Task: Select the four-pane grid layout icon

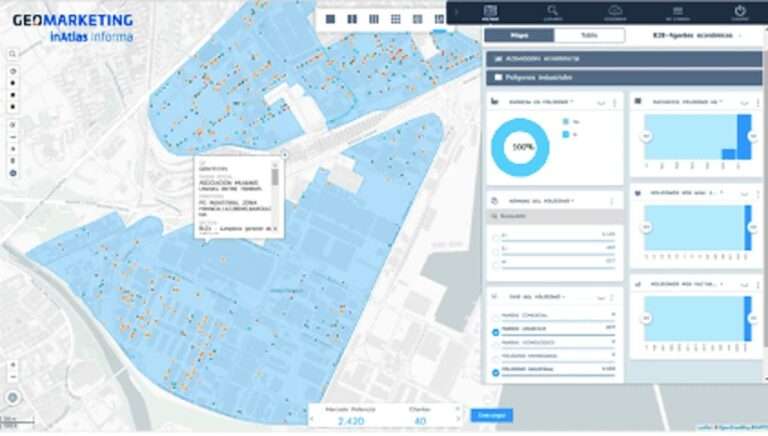Action: (395, 19)
